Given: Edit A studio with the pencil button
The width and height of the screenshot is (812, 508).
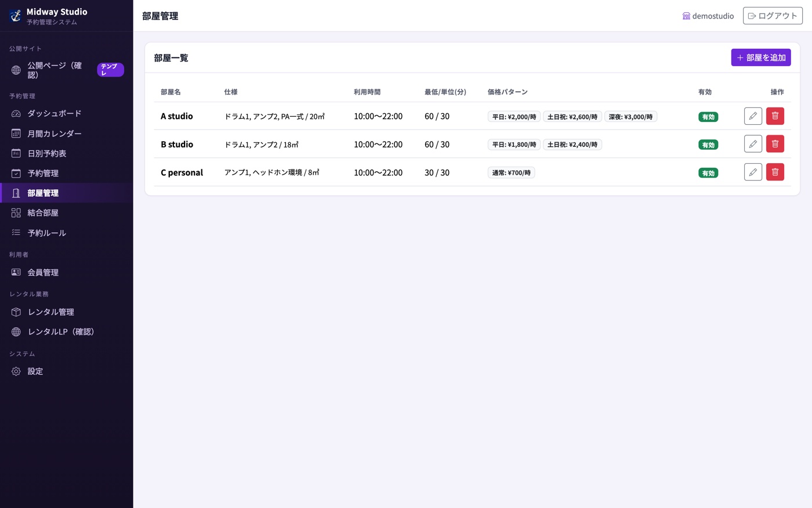Looking at the screenshot, I should 753,116.
